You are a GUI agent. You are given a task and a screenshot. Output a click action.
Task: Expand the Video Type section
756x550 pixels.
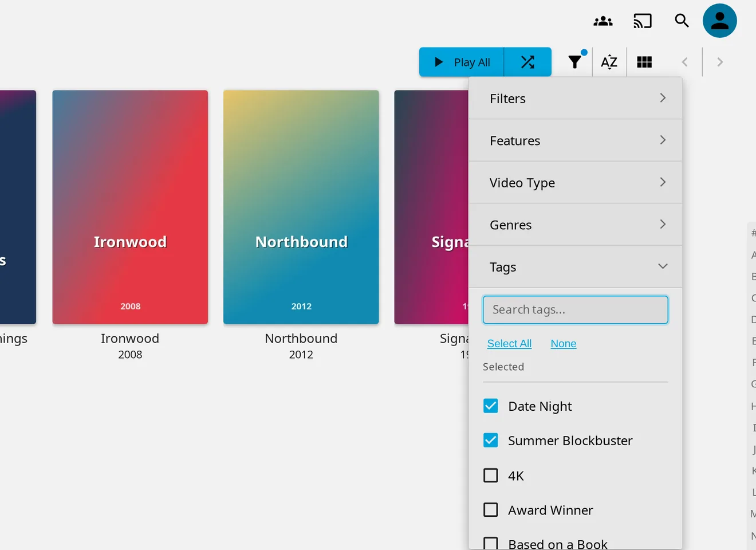(x=576, y=183)
